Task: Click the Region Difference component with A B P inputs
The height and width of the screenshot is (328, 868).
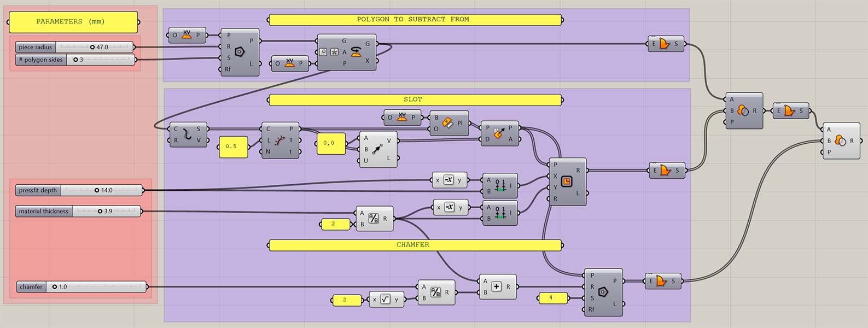Action: point(744,110)
